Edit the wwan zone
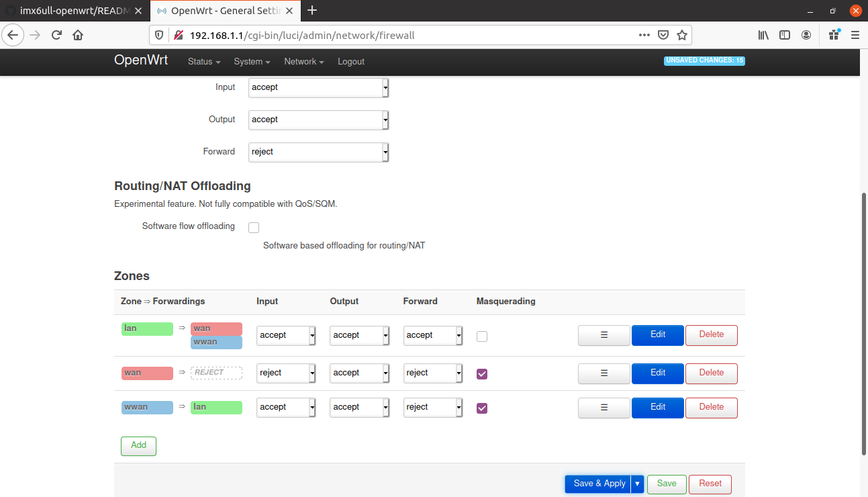The image size is (868, 497). pos(658,407)
